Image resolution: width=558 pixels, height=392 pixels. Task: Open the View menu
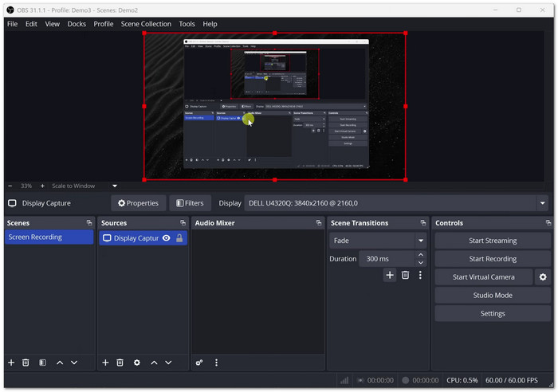[x=53, y=24]
